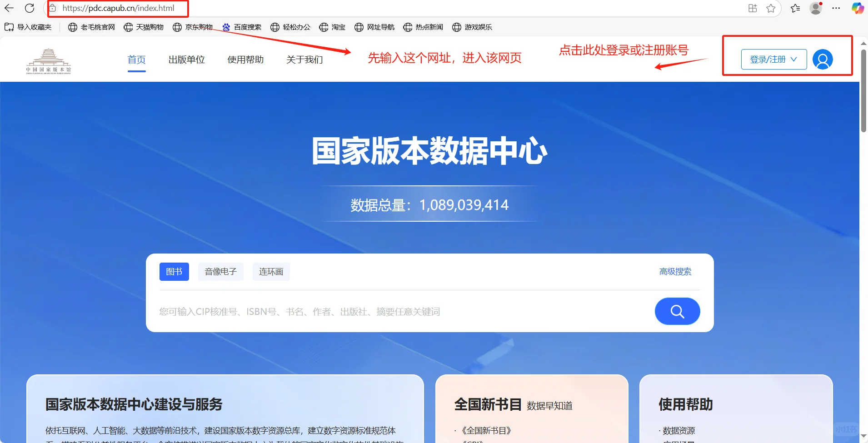Go back using the browser back arrow
This screenshot has width=868, height=443.
point(9,8)
